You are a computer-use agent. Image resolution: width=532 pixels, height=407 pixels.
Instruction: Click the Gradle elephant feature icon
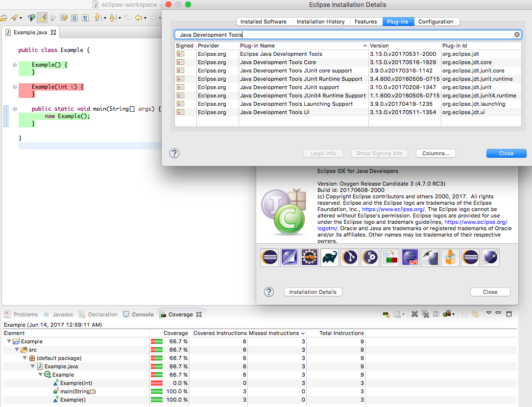[x=330, y=258]
